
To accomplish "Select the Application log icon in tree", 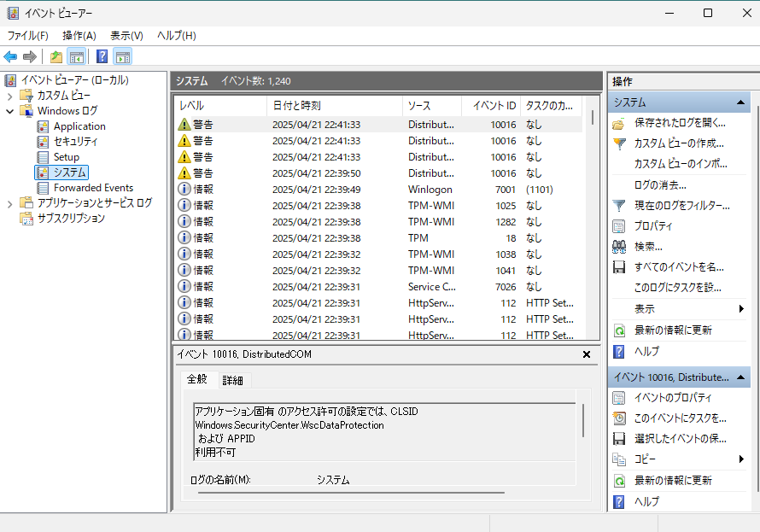I will [43, 126].
